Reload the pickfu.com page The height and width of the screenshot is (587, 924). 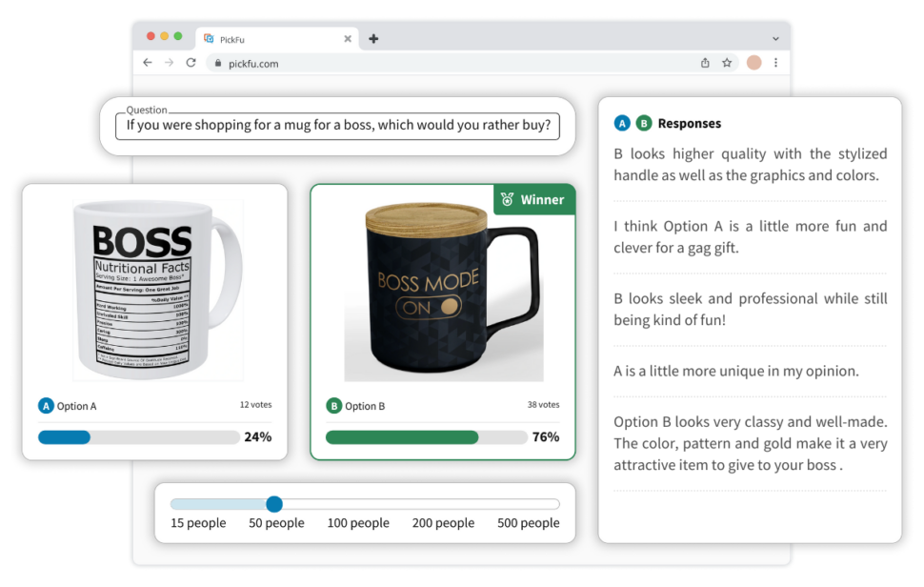click(x=191, y=63)
